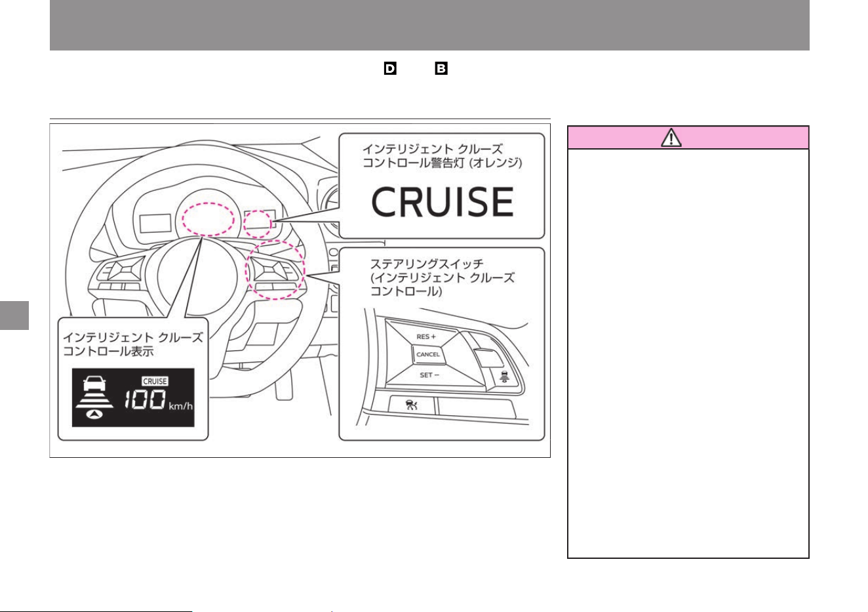
Task: Click the small CRUISE badge in display
Action: (155, 381)
